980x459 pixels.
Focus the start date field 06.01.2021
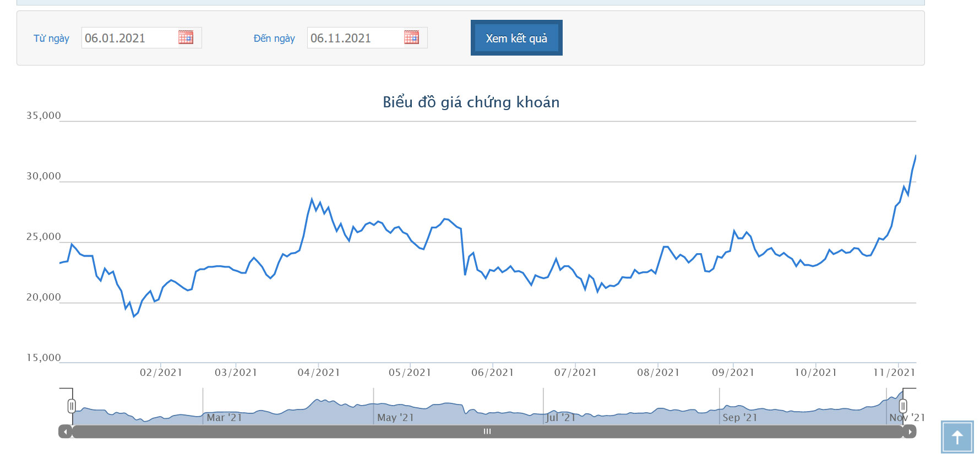click(x=129, y=38)
